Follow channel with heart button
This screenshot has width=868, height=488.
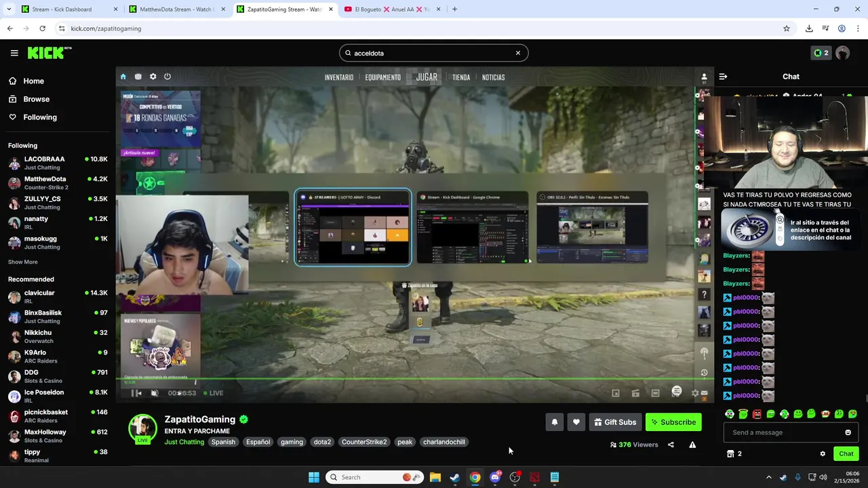(576, 422)
